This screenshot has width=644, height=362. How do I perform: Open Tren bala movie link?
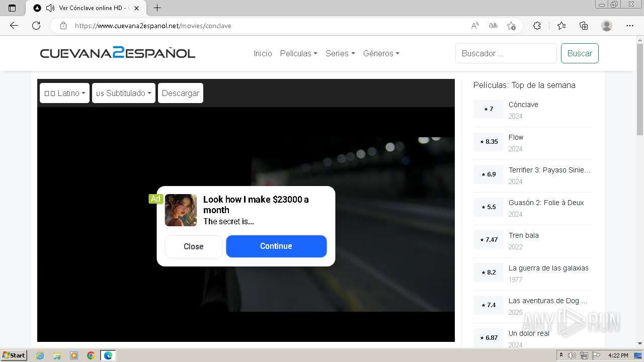tap(524, 235)
